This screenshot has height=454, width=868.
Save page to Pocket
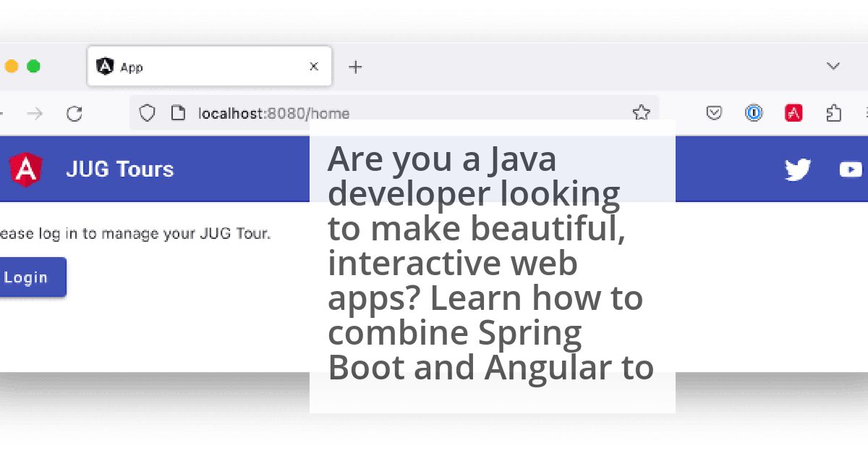point(714,113)
